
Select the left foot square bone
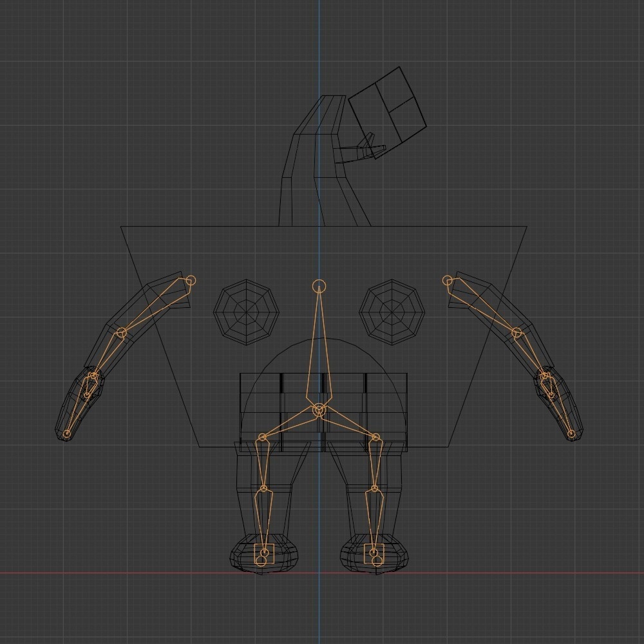click(264, 554)
